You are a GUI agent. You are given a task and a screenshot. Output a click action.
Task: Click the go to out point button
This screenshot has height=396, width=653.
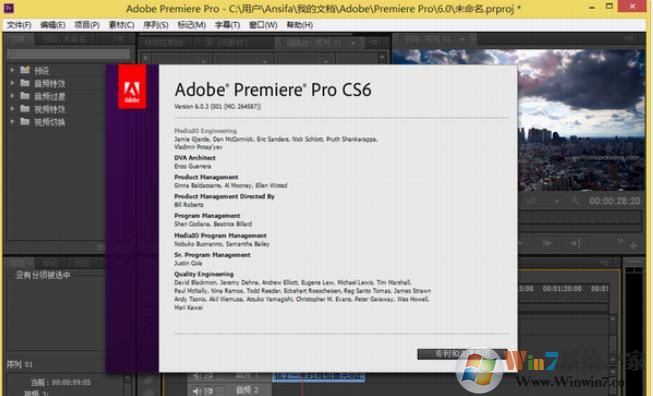tap(575, 243)
